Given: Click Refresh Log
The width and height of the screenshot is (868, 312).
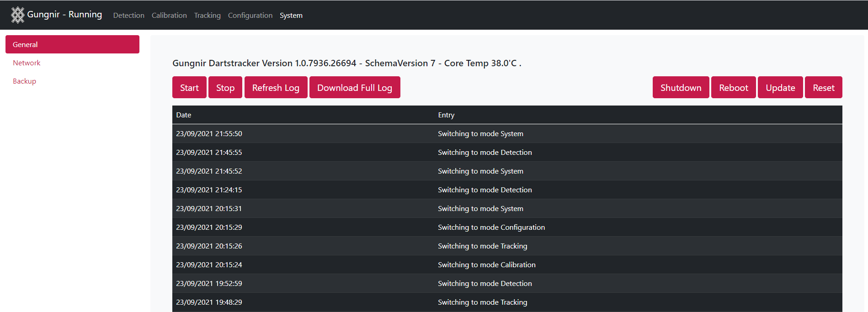Looking at the screenshot, I should click(x=276, y=88).
